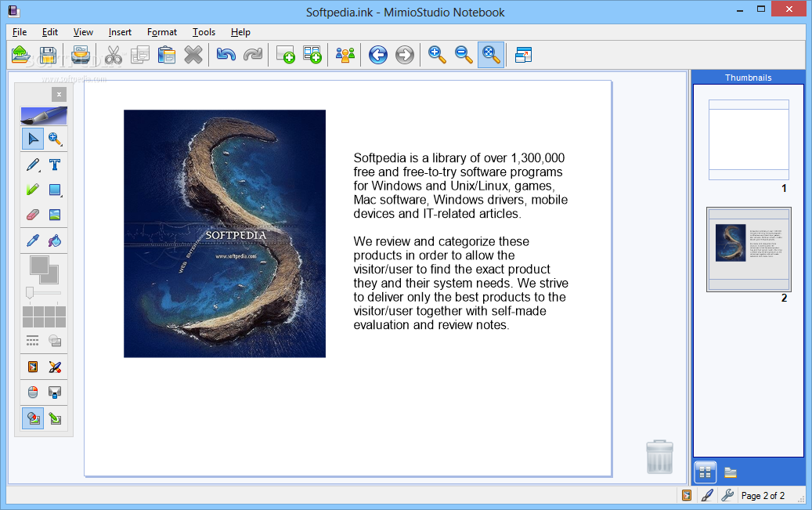Select the Rectangle shape tool
812x510 pixels.
click(x=55, y=190)
